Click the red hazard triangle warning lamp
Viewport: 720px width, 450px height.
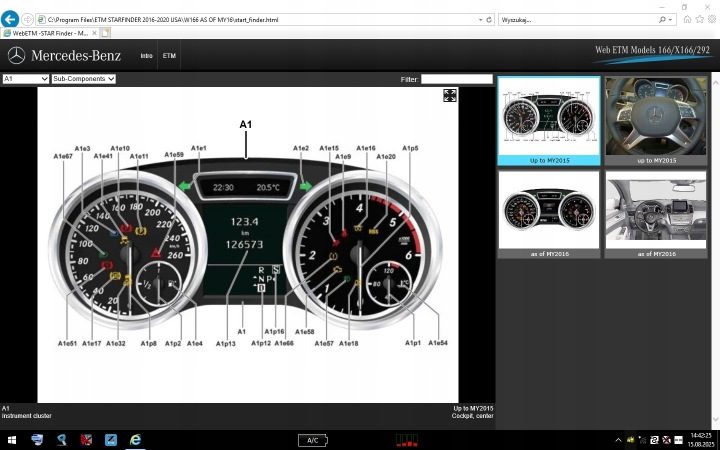coord(156,253)
